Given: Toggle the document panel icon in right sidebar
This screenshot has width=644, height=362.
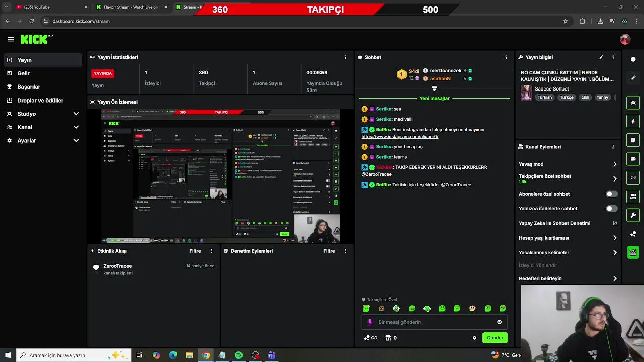Looking at the screenshot, I should pyautogui.click(x=633, y=140).
